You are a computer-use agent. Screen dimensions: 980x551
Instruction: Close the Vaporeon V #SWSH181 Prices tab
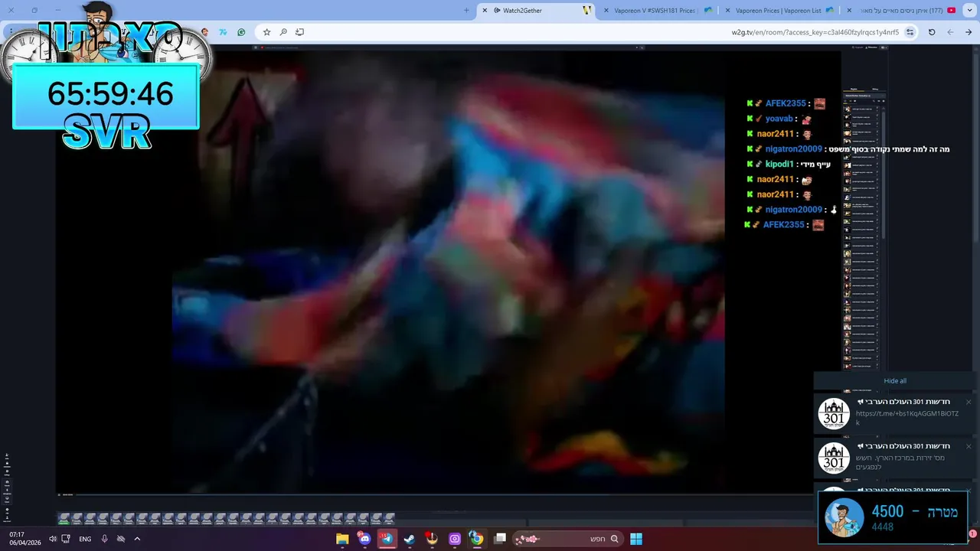tap(606, 11)
